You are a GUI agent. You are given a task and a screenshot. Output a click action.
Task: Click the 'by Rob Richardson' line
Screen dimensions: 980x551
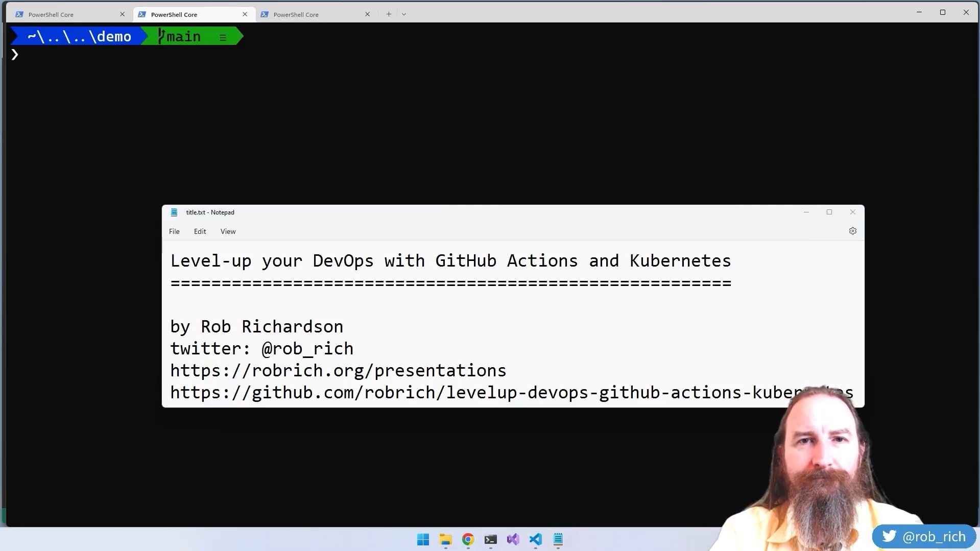(256, 327)
